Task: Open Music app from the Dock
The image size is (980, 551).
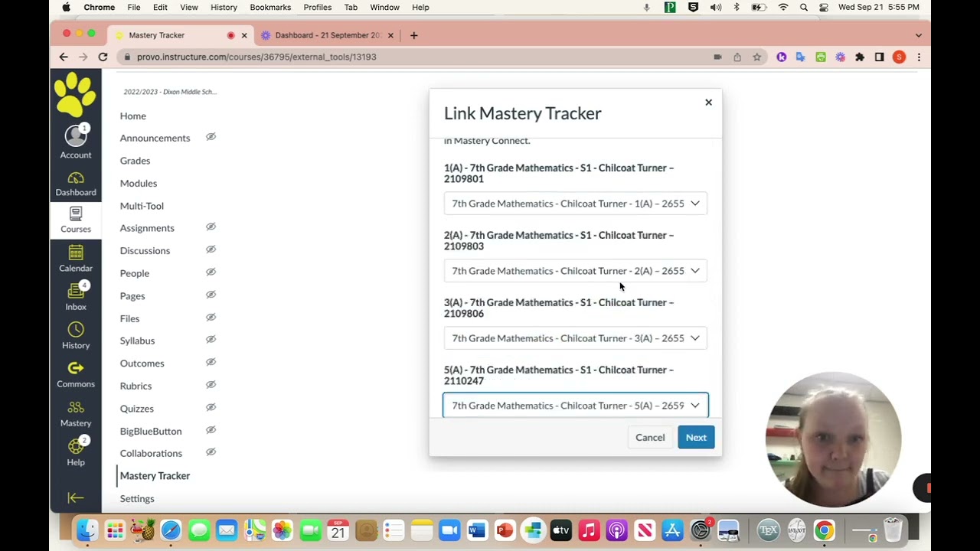Action: [x=589, y=530]
